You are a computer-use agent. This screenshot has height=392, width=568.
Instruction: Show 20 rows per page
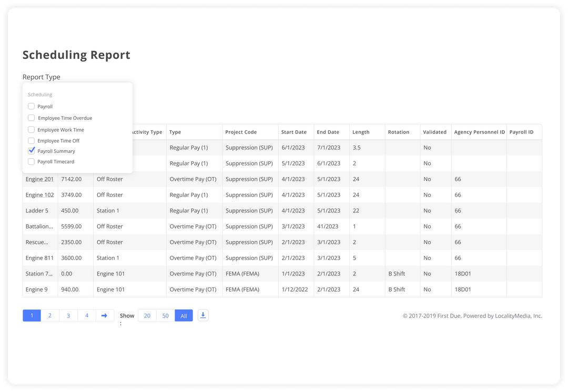point(147,315)
